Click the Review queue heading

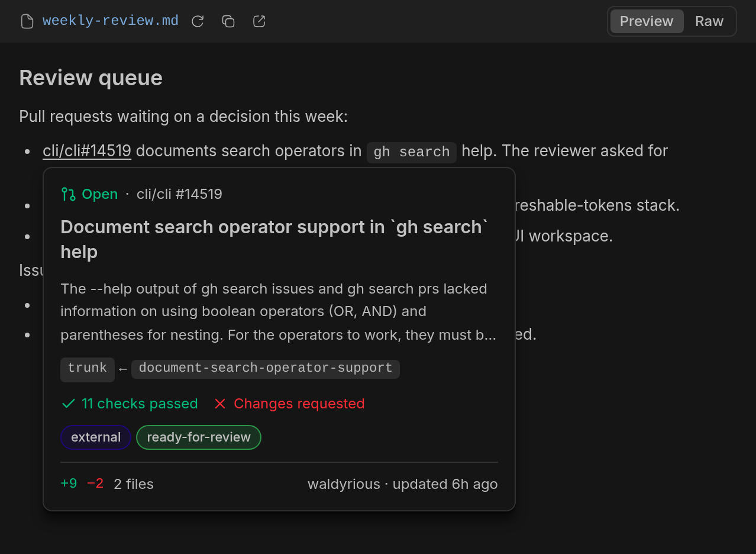click(x=91, y=78)
